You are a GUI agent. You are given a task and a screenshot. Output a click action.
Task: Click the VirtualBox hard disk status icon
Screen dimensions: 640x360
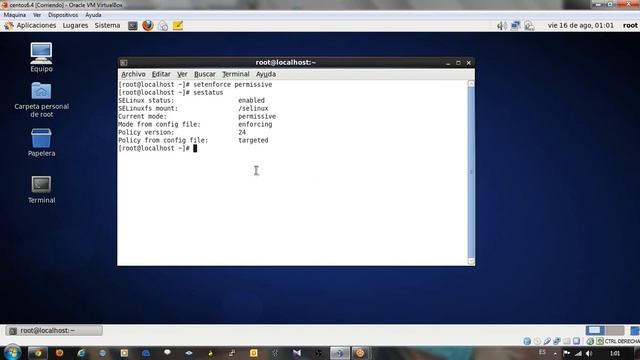tap(527, 341)
